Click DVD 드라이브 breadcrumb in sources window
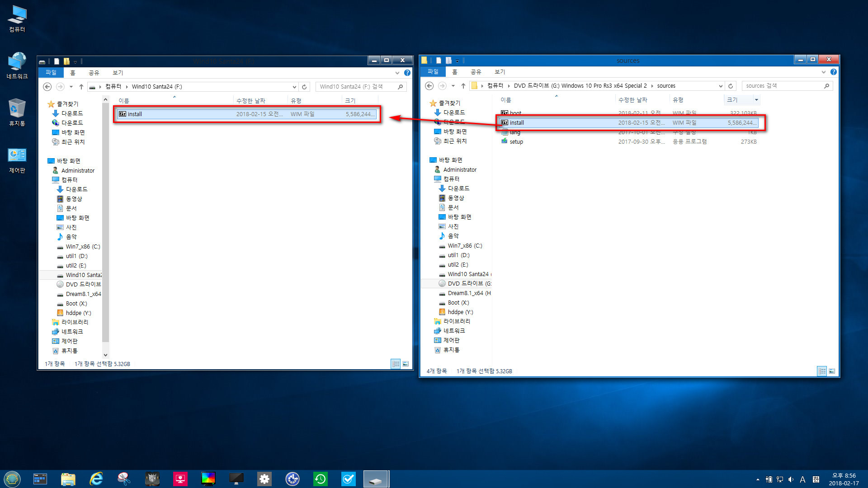This screenshot has height=488, width=868. pos(580,86)
